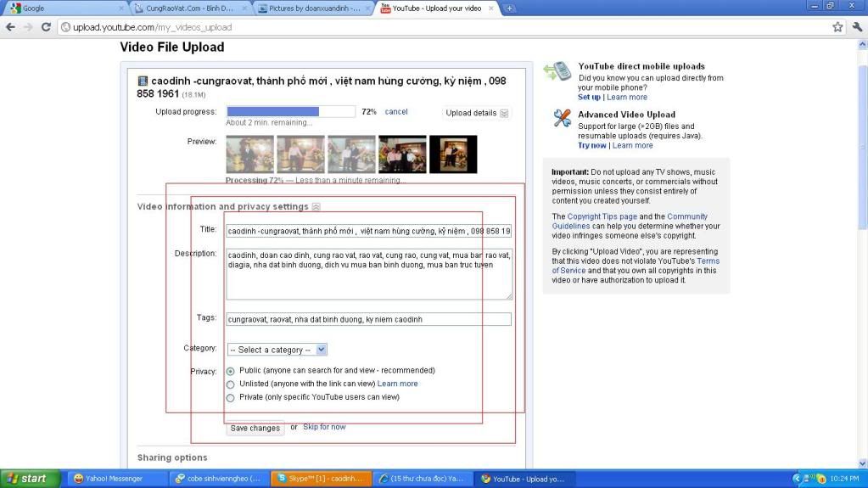Click in the Tags input field
The width and height of the screenshot is (868, 488).
pyautogui.click(x=369, y=319)
